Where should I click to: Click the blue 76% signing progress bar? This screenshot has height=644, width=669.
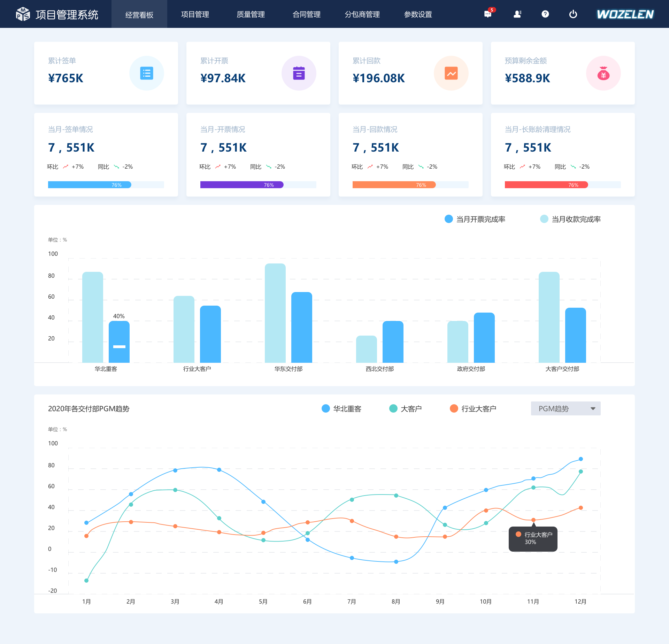pos(90,185)
